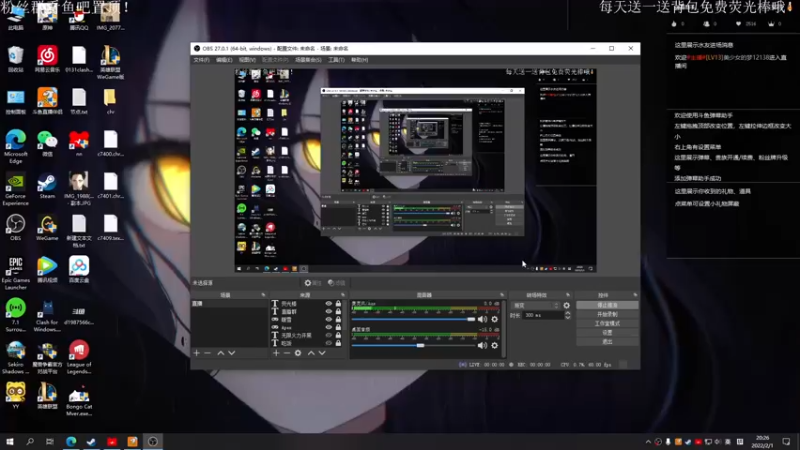Open the 场景集合(S) menu in OBS
This screenshot has width=800, height=450.
point(308,60)
